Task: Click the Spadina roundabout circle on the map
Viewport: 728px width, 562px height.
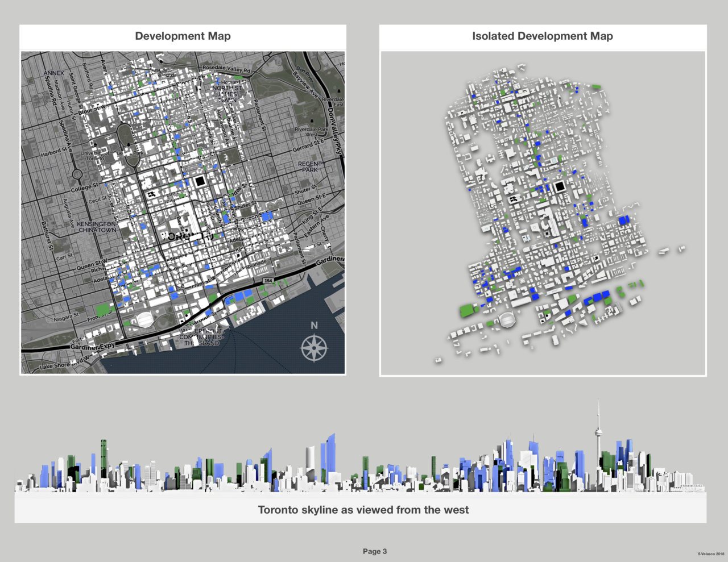Action: point(77,174)
